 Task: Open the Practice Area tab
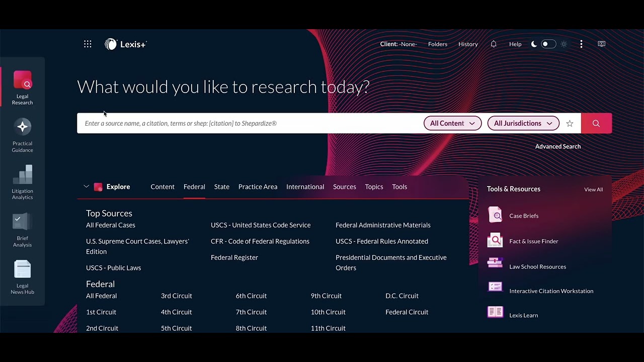(x=258, y=187)
